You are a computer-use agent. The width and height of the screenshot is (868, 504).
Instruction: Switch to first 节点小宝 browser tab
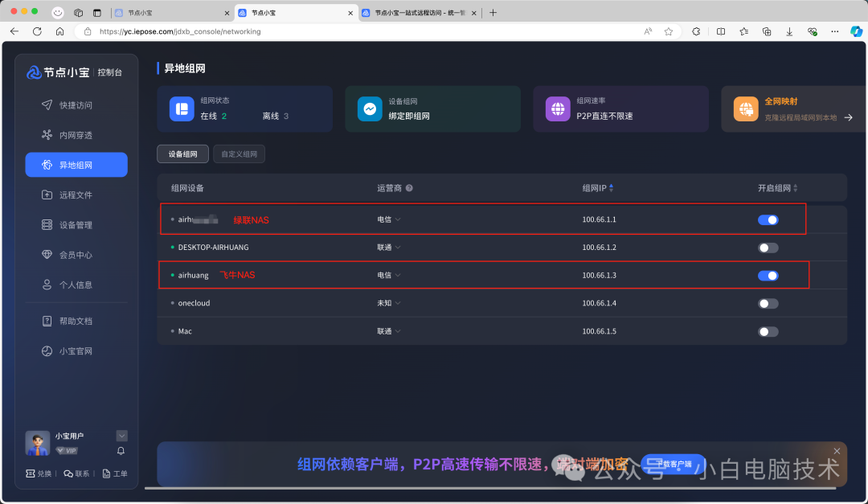pyautogui.click(x=172, y=13)
